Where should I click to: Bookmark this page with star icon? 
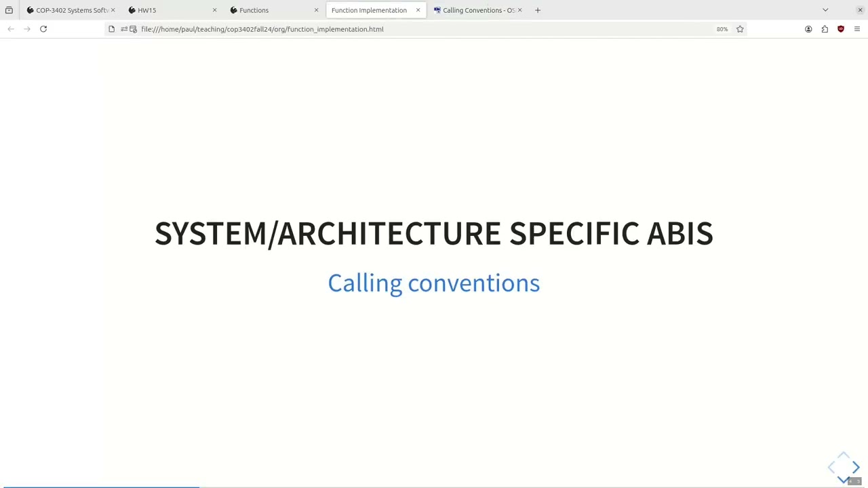coord(740,29)
